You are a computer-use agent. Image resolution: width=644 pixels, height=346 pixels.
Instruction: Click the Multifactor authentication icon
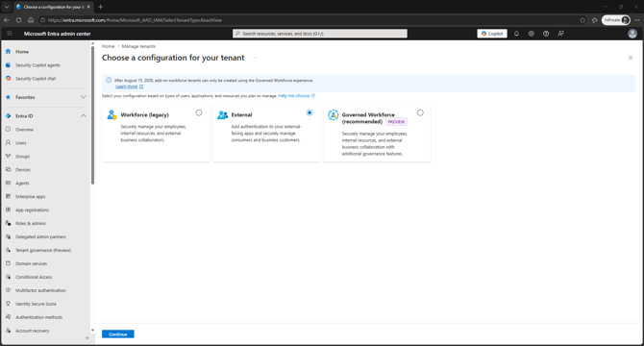point(8,290)
